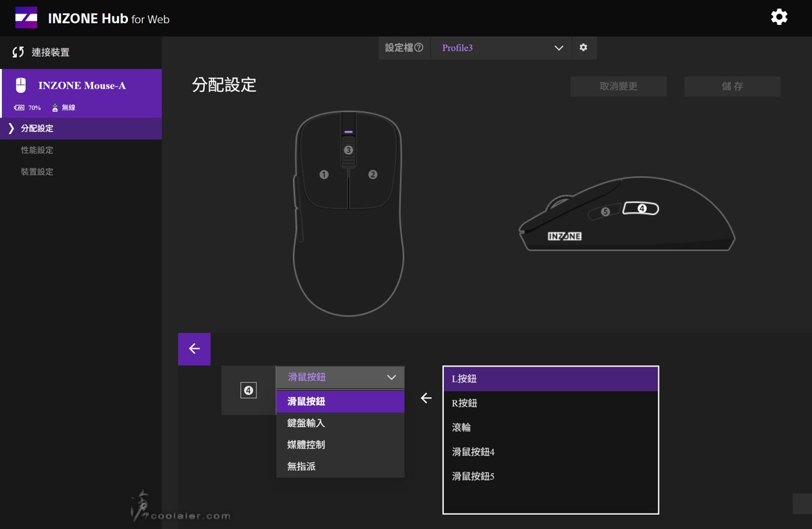Open 性能設定 in the sidebar
The height and width of the screenshot is (529, 812).
[x=81, y=150]
